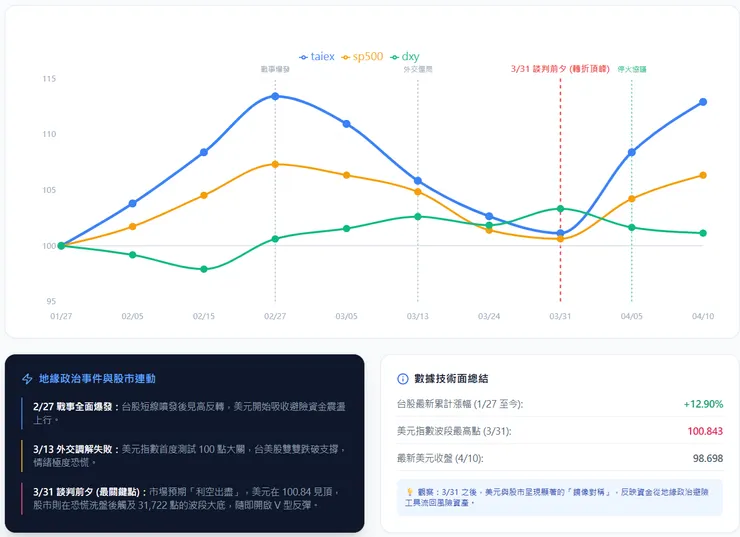Click the 98.698 value
The height and width of the screenshot is (537, 740).
[708, 458]
